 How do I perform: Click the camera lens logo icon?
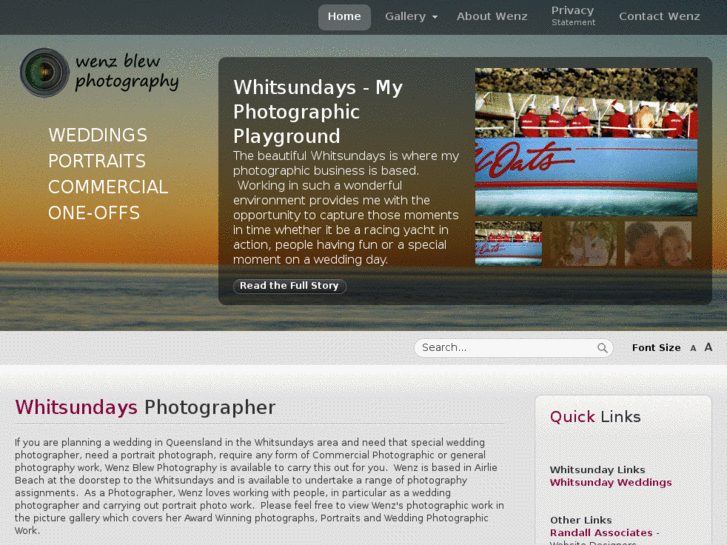coord(45,72)
